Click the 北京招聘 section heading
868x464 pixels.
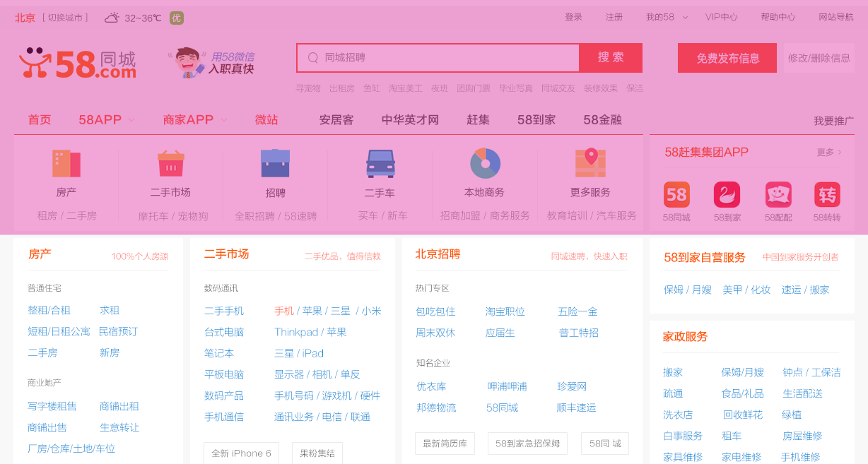coord(438,254)
